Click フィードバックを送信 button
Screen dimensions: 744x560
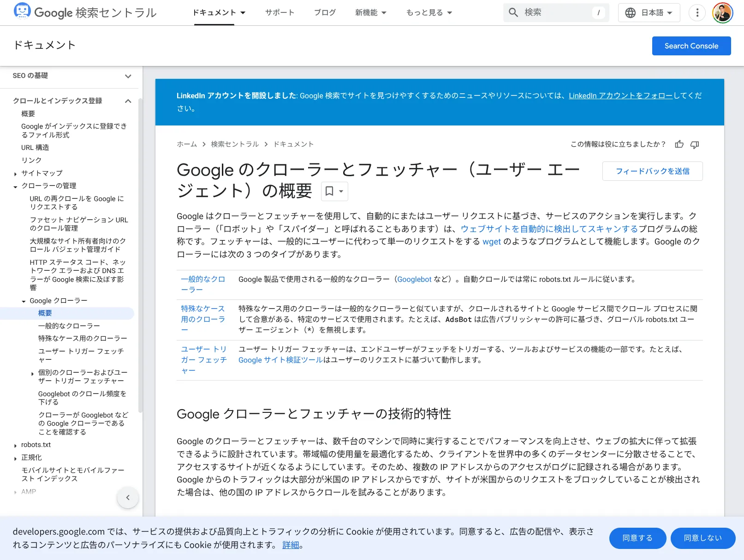tap(652, 171)
